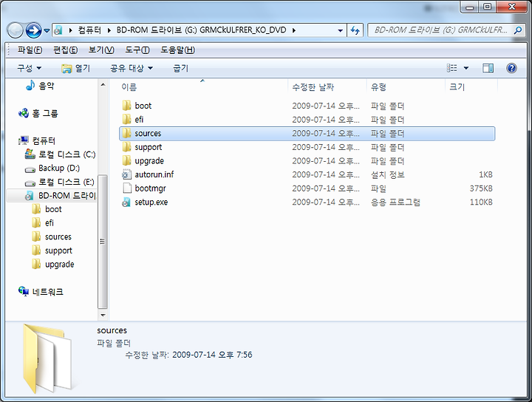Select 홈 그룹 in navigation pane

(x=38, y=113)
